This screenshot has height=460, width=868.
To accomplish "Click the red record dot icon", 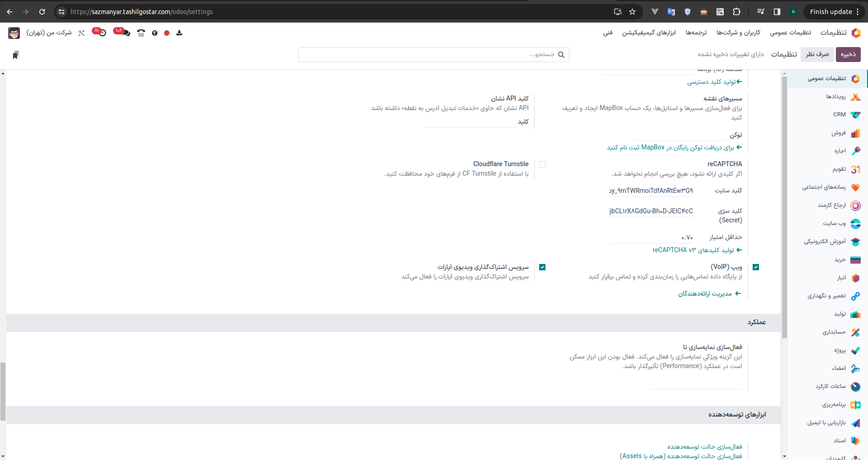I will point(167,33).
